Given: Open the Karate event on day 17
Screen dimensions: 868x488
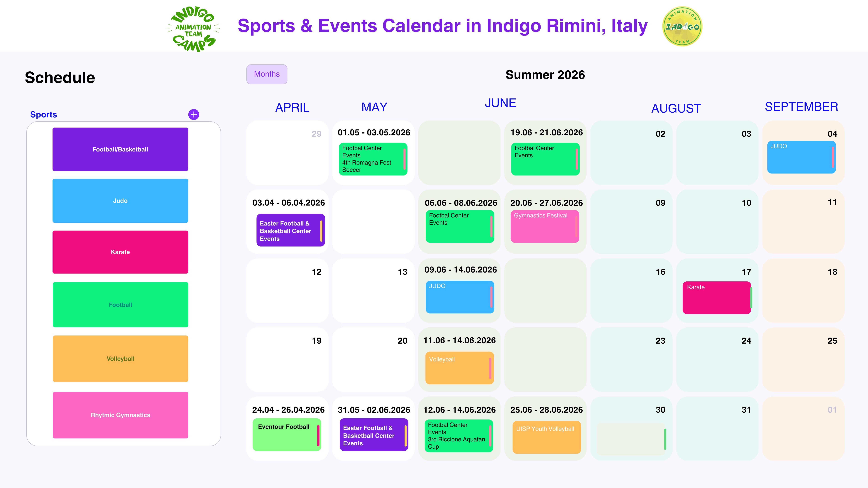Looking at the screenshot, I should (717, 298).
